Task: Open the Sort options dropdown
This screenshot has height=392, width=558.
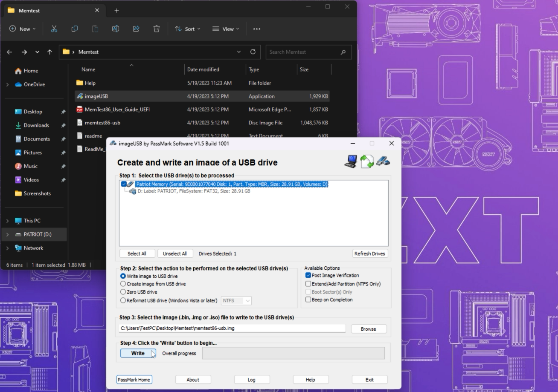Action: tap(188, 29)
